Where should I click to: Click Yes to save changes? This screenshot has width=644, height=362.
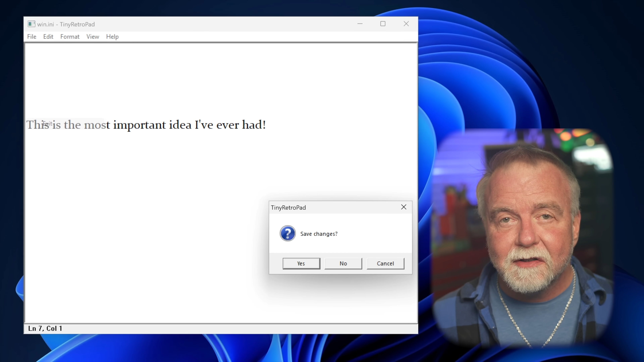301,264
